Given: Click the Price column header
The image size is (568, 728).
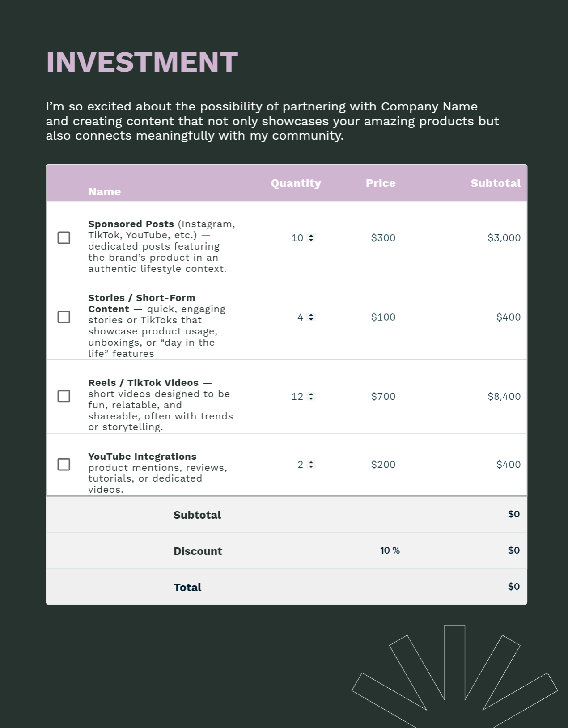Looking at the screenshot, I should coord(380,183).
